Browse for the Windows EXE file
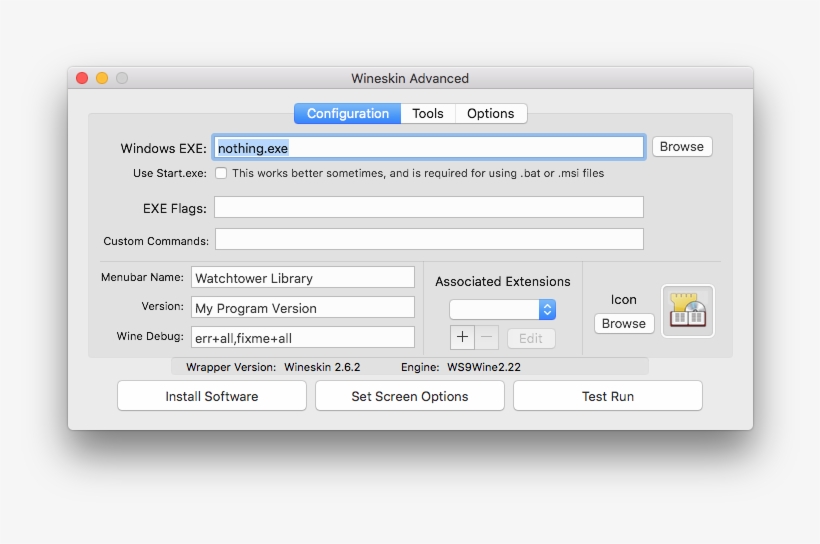This screenshot has height=544, width=820. pos(681,146)
